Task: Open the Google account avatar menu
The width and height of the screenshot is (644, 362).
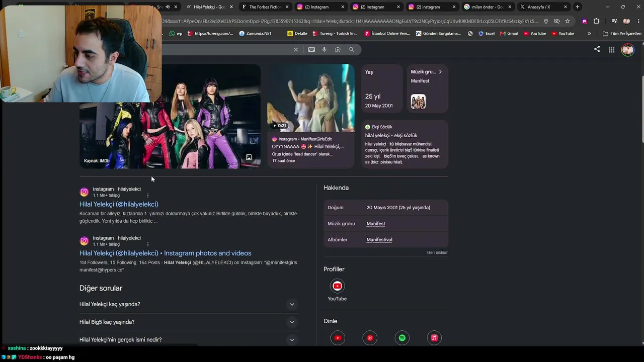Action: (627, 50)
